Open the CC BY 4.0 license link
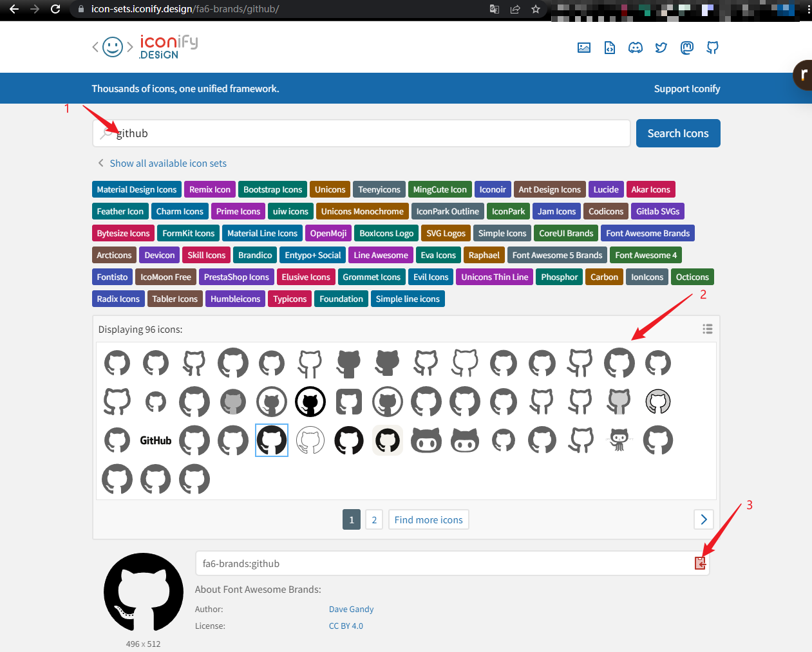812x652 pixels. click(346, 626)
